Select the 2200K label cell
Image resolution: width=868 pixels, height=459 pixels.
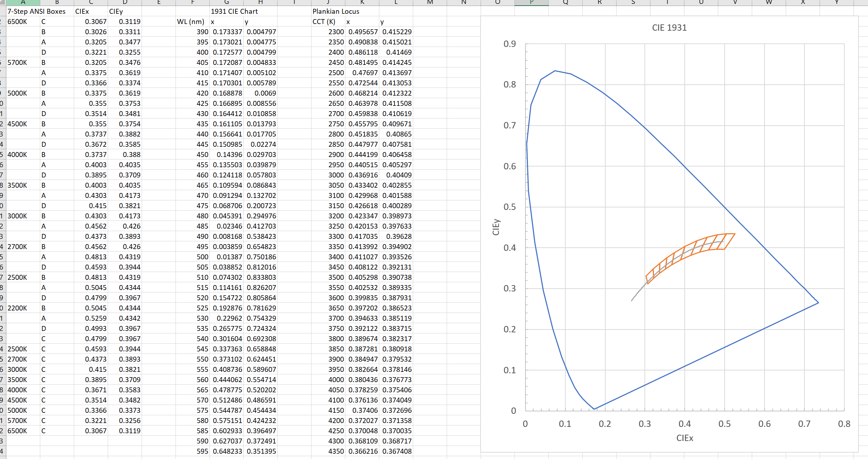(x=17, y=308)
